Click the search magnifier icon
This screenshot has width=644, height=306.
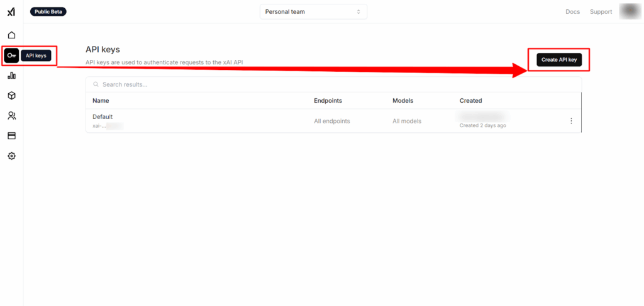(x=96, y=84)
